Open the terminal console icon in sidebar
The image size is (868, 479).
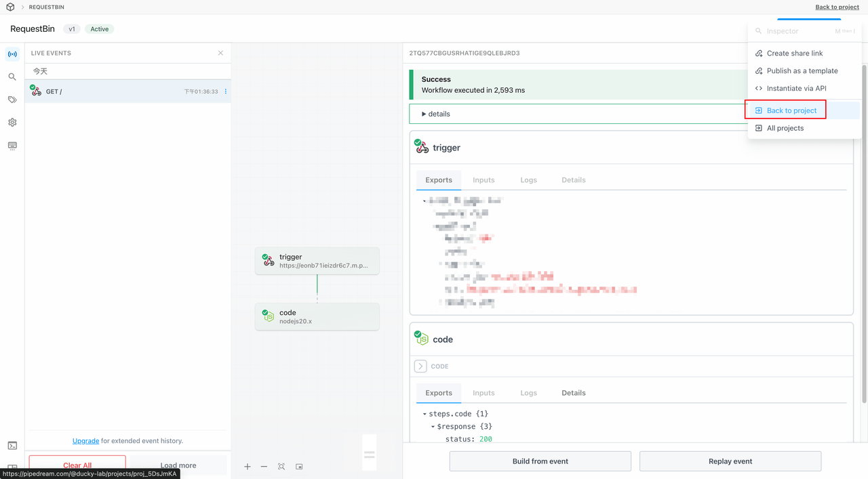pyautogui.click(x=12, y=445)
